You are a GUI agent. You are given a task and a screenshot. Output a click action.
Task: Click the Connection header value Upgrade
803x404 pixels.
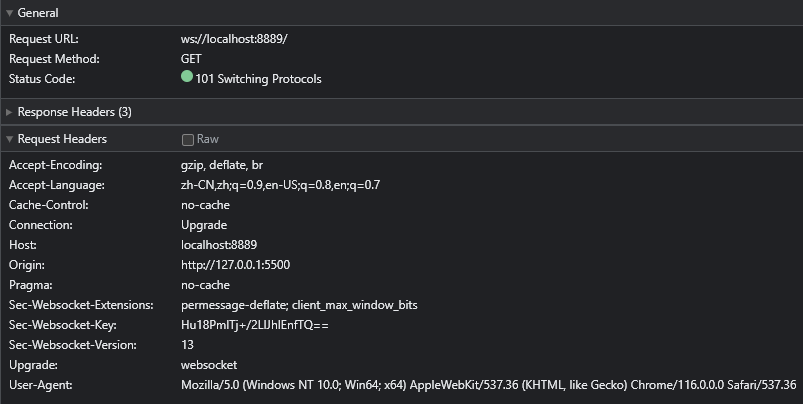point(204,225)
